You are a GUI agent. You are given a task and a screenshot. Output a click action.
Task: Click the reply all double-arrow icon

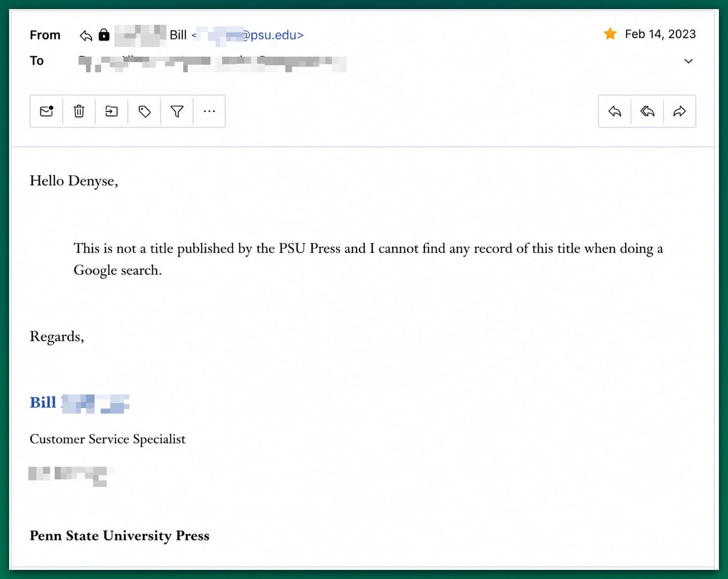tap(647, 111)
